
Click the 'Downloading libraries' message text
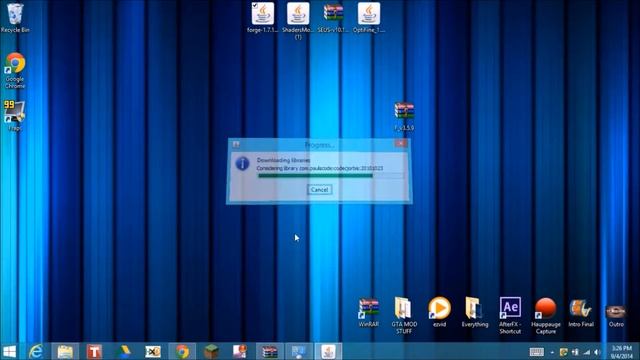[283, 160]
